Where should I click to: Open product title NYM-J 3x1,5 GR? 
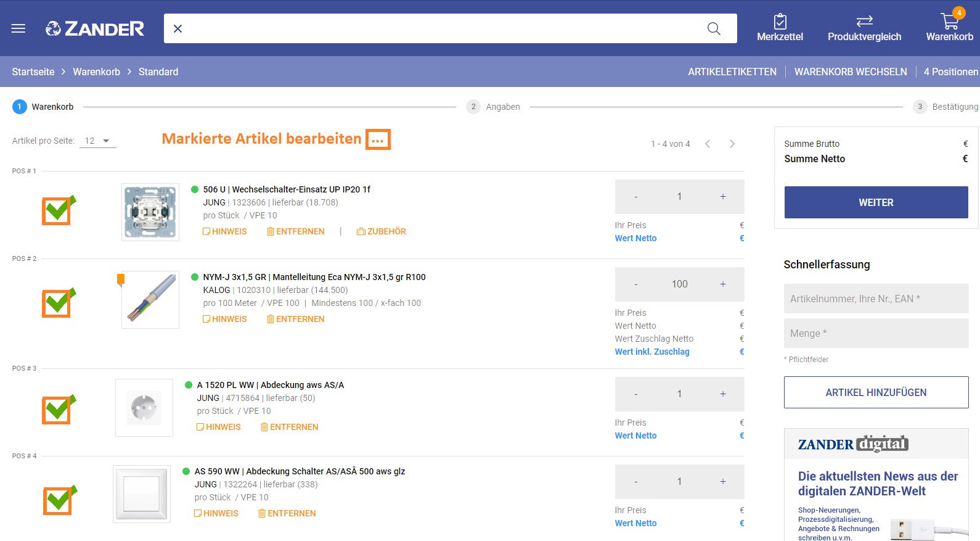coord(314,277)
